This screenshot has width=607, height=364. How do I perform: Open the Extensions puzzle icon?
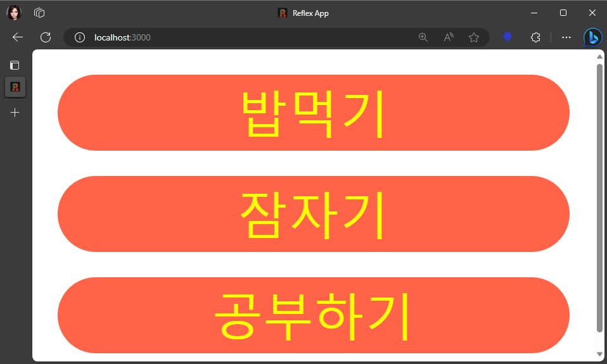[x=536, y=37]
